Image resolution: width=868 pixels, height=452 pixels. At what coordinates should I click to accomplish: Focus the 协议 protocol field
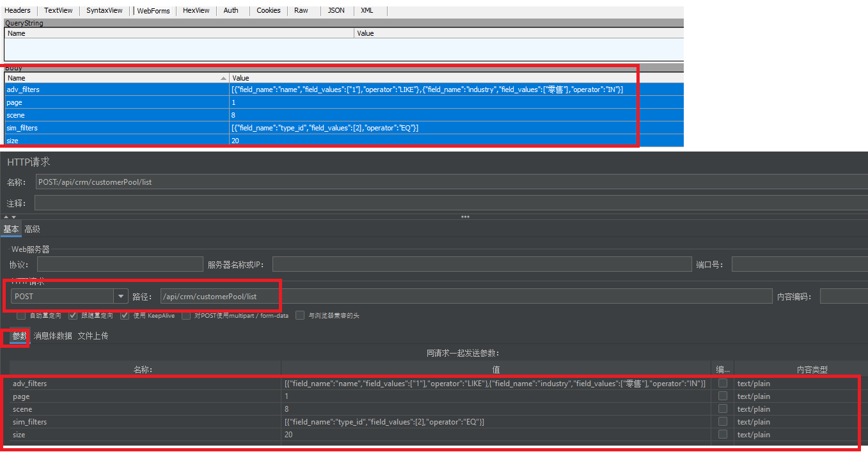120,264
